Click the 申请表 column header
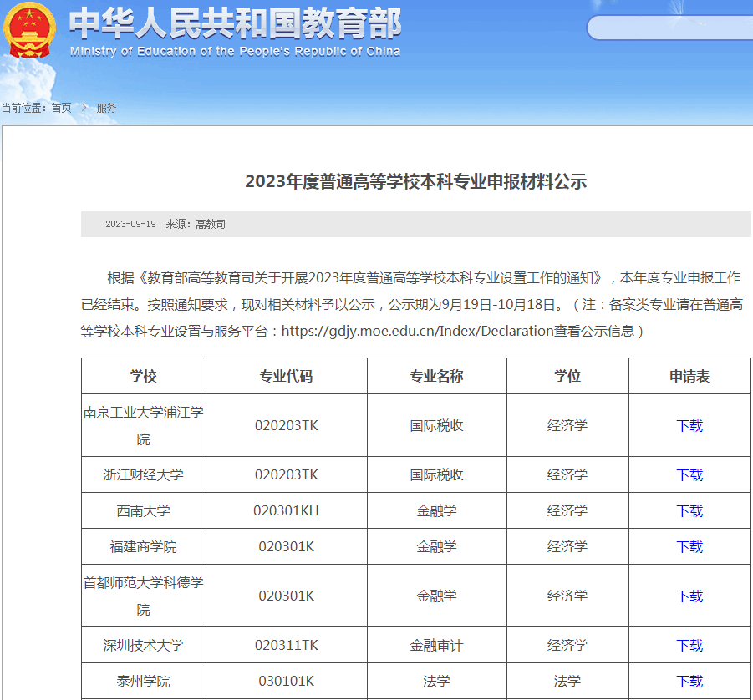This screenshot has width=753, height=700. tap(689, 376)
